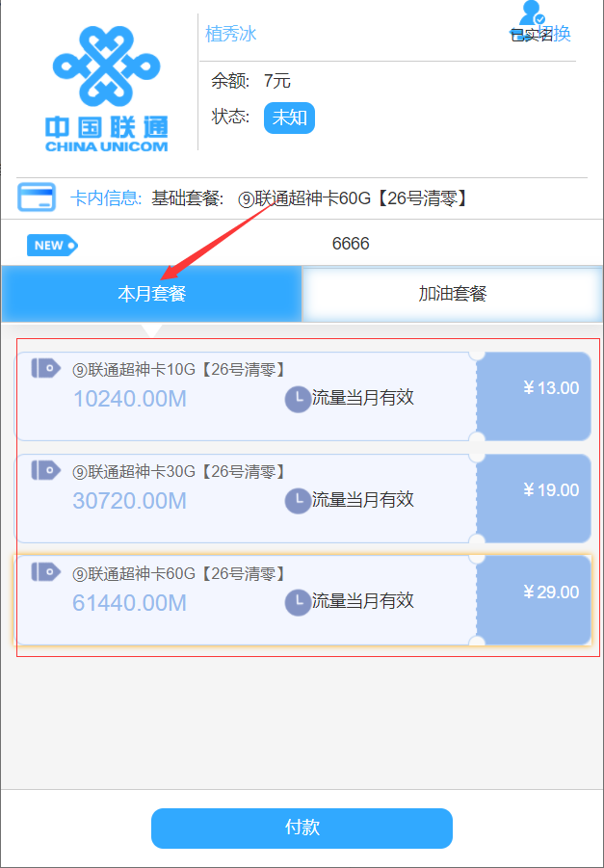Click the verified user profile icon

(532, 13)
